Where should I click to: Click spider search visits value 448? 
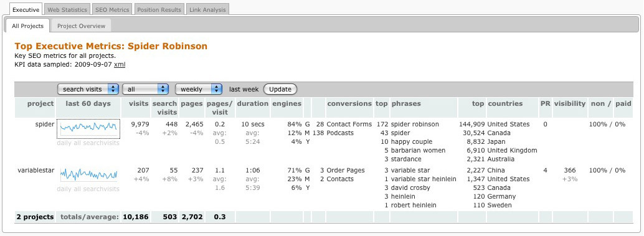click(x=171, y=124)
